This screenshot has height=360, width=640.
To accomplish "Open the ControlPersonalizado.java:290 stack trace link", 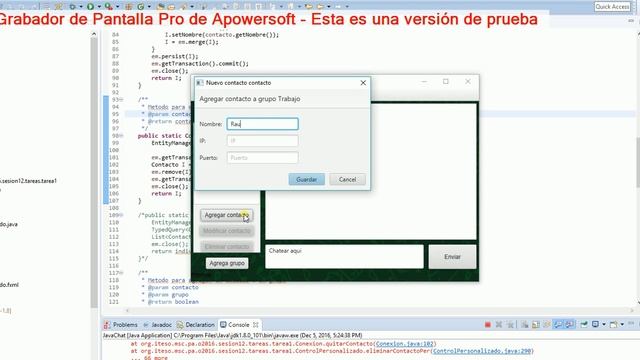I will point(483,351).
